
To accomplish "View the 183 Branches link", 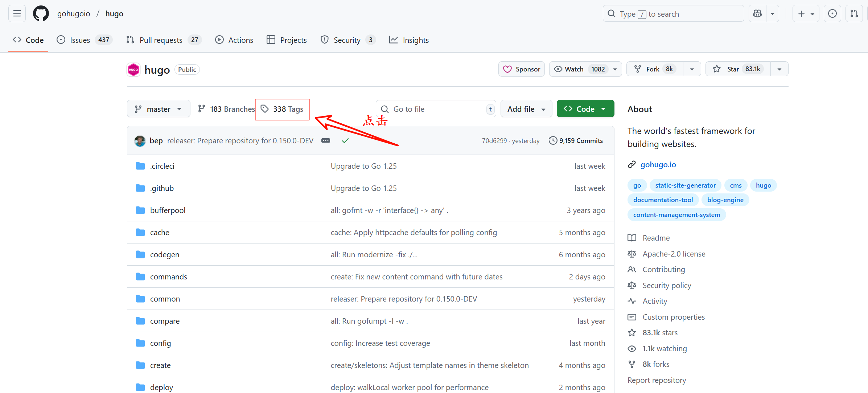I will click(226, 109).
